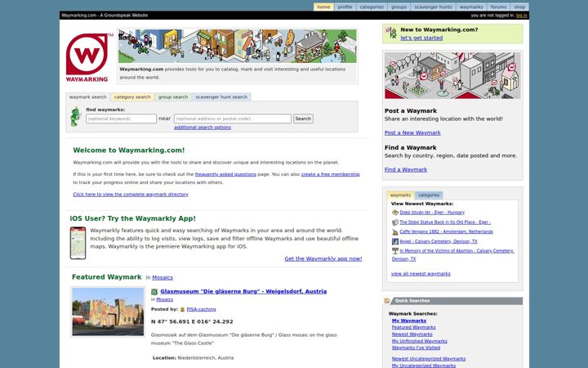The width and height of the screenshot is (588, 368).
Task: Switch to category search tab
Action: click(132, 96)
